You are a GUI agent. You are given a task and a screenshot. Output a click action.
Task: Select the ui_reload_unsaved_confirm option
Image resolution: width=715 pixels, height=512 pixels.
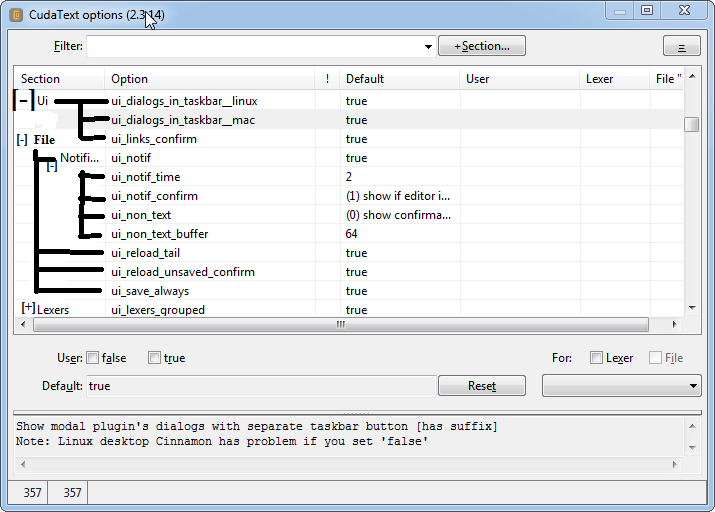[x=183, y=272]
